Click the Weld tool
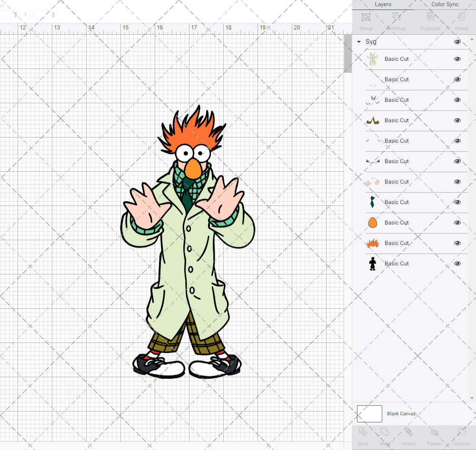The height and width of the screenshot is (450, 476). (x=385, y=432)
